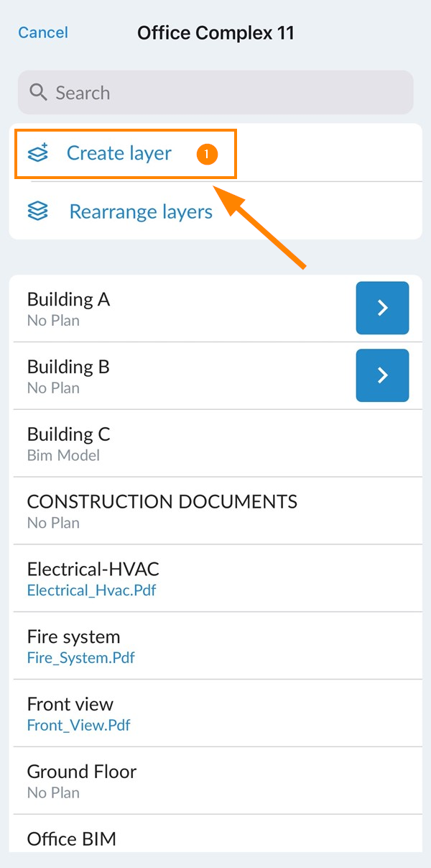Click the Rearrange layers stack icon
The height and width of the screenshot is (868, 431).
(x=37, y=211)
